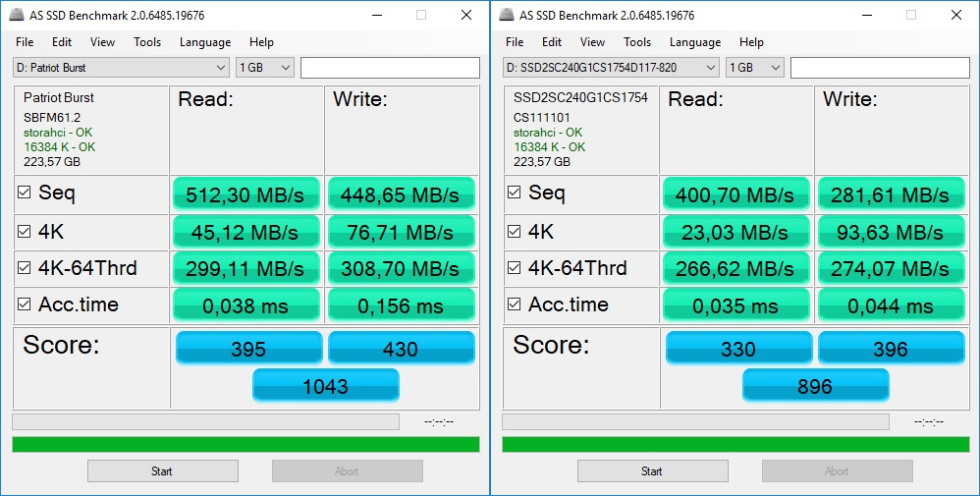The height and width of the screenshot is (496, 980).
Task: Click the empty gray progress bar in right window
Action: click(x=695, y=421)
